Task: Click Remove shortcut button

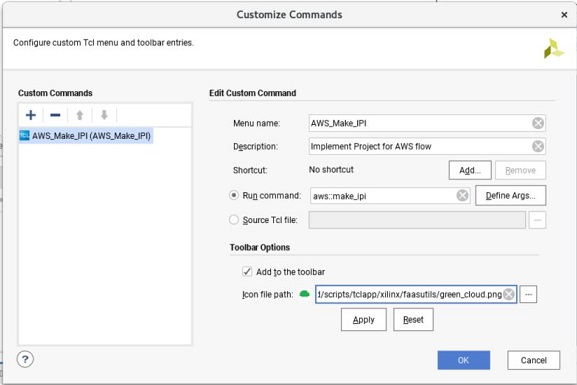Action: tap(520, 170)
